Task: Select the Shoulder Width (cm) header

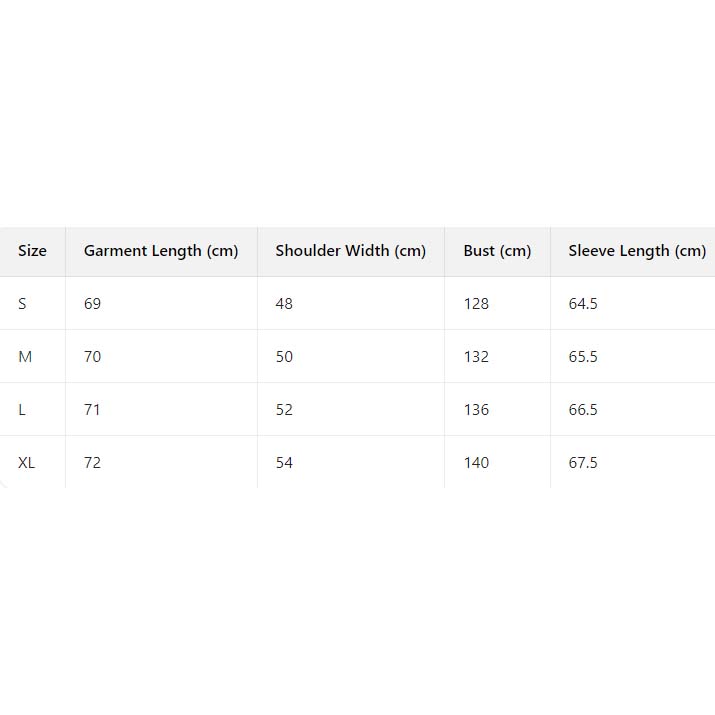Action: (x=351, y=251)
